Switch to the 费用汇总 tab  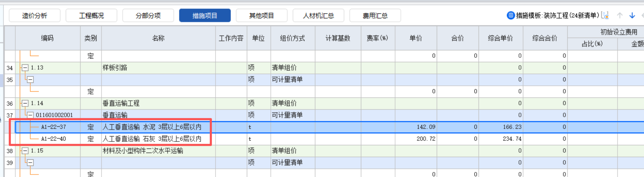coord(375,16)
